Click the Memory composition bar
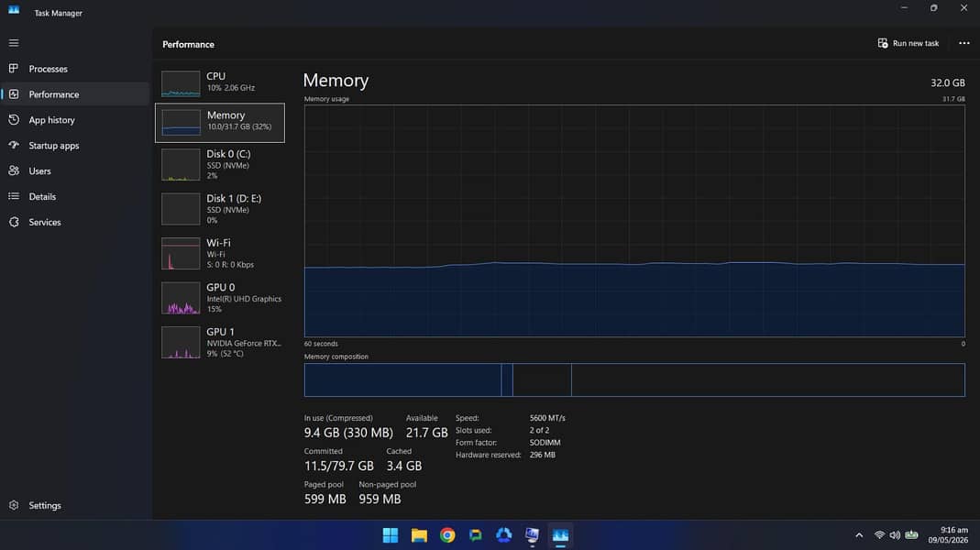Screen dimensions: 980x550 pos(634,380)
